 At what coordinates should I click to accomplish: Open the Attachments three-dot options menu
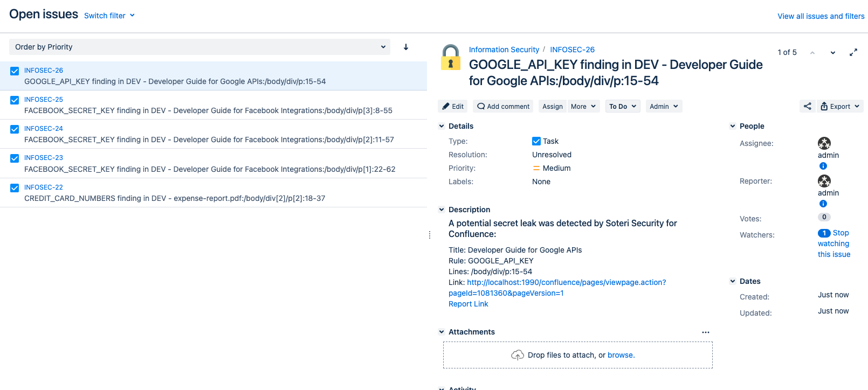[x=705, y=332]
